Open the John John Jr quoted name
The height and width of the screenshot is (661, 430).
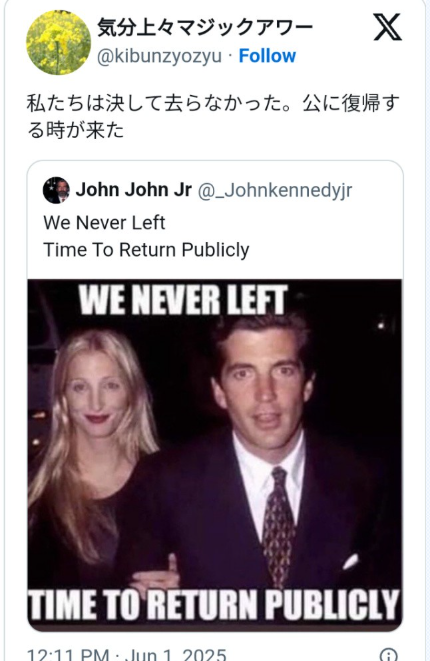[x=134, y=190]
